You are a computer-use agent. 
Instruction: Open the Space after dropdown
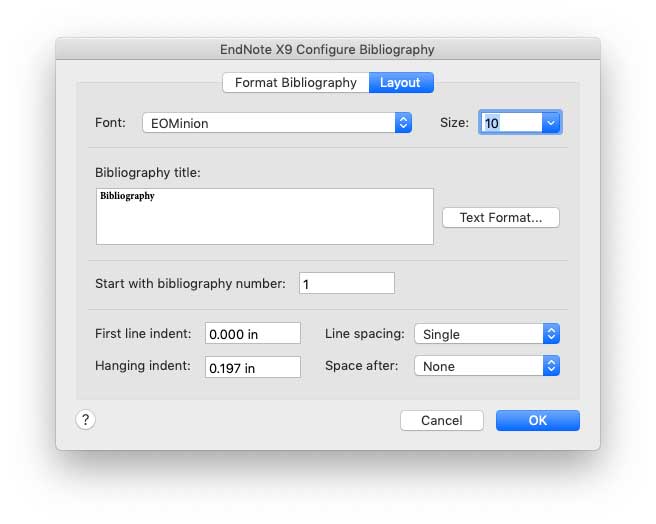(487, 366)
